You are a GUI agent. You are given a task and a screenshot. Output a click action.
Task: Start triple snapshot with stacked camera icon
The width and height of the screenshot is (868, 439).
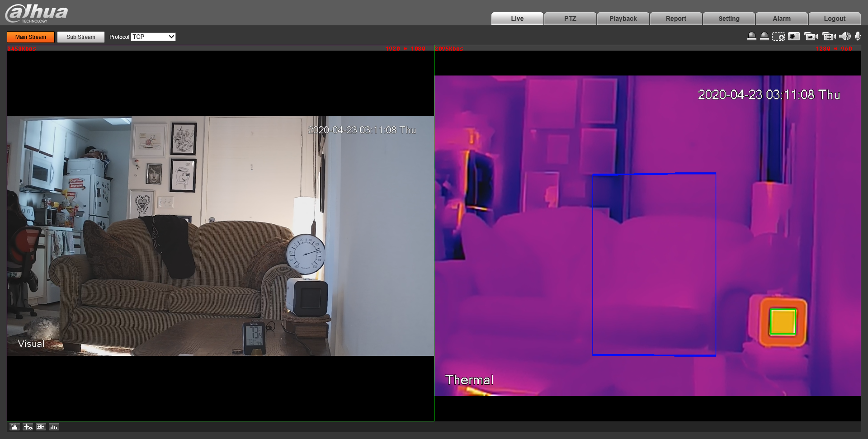tap(811, 37)
